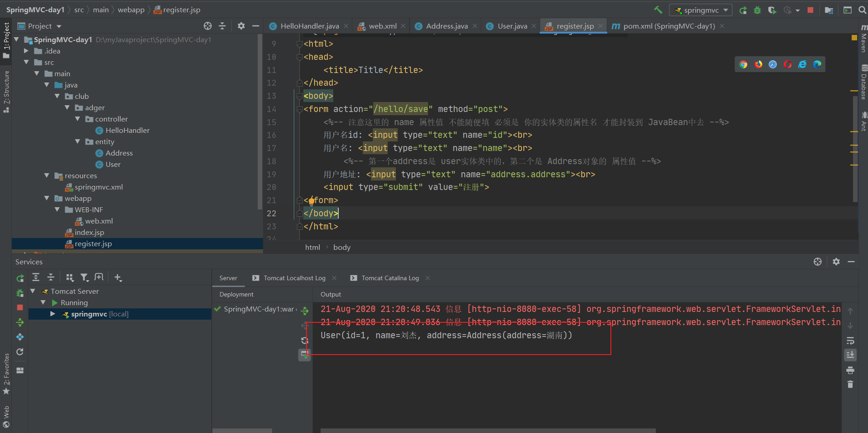Open the Structure tool window tab
This screenshot has width=868, height=433.
pyautogui.click(x=6, y=92)
